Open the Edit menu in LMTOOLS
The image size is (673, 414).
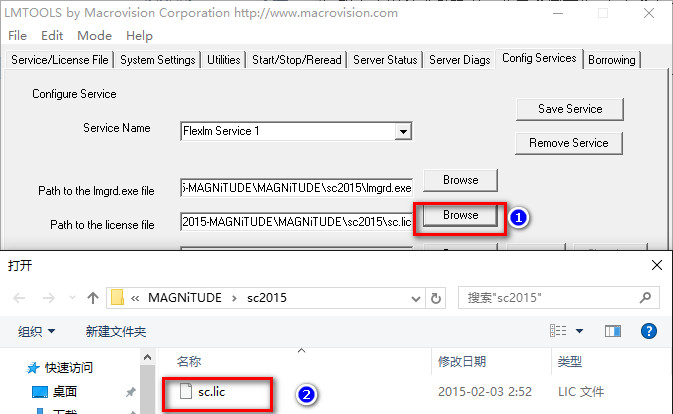pyautogui.click(x=52, y=36)
